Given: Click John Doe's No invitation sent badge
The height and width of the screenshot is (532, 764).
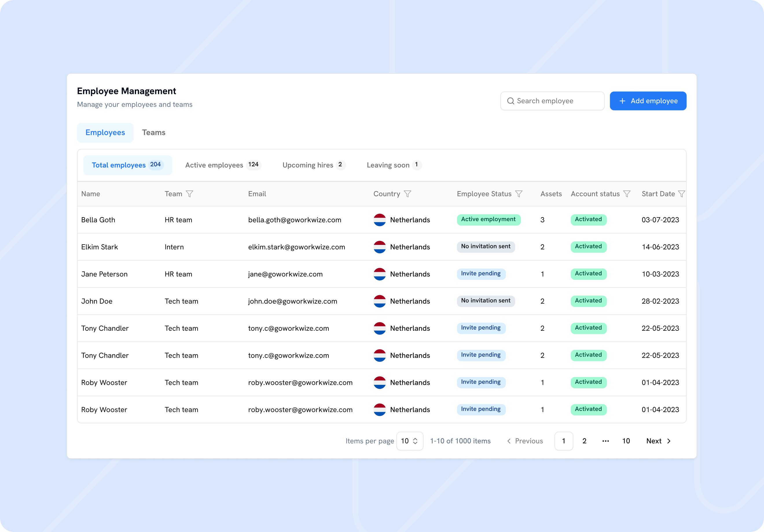Looking at the screenshot, I should [x=486, y=301].
